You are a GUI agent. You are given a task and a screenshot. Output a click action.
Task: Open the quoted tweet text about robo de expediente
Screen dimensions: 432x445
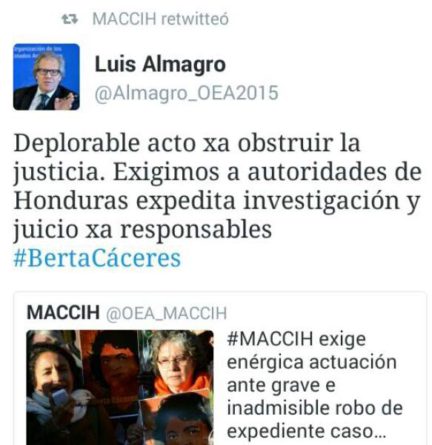315,385
